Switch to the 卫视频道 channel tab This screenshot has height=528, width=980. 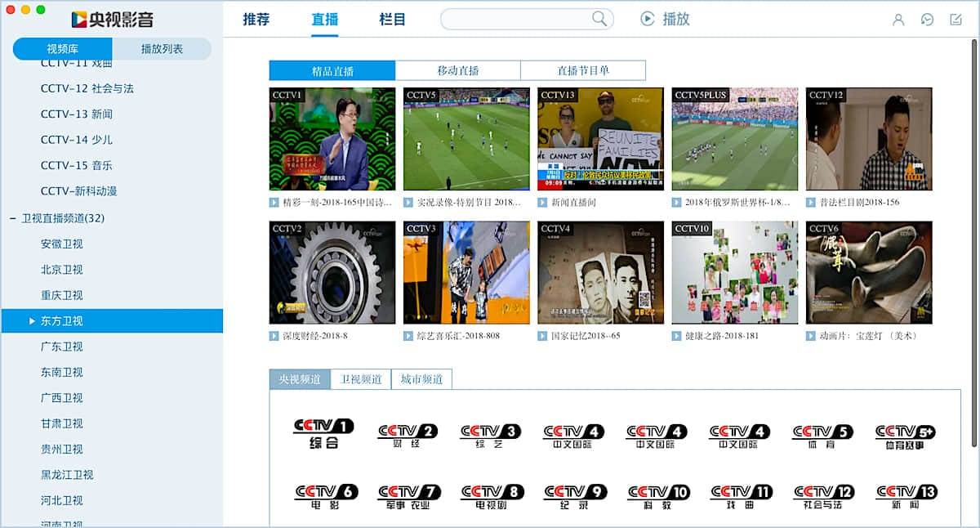(361, 379)
